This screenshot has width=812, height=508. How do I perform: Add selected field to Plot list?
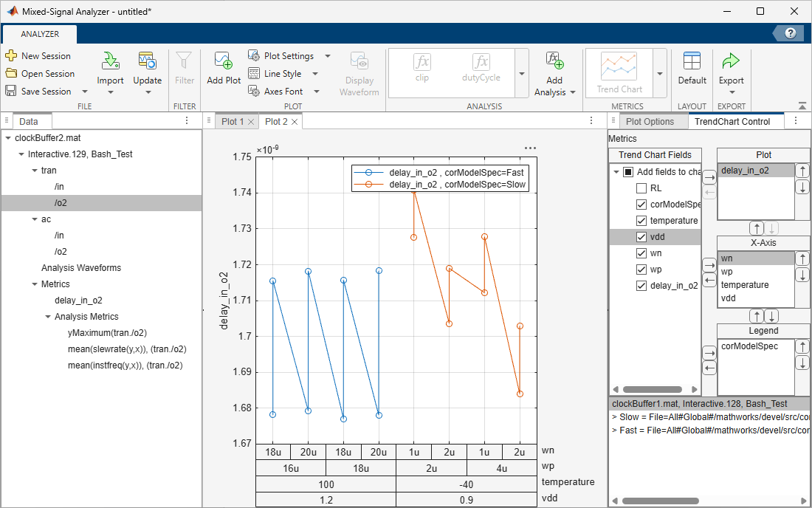tap(709, 178)
